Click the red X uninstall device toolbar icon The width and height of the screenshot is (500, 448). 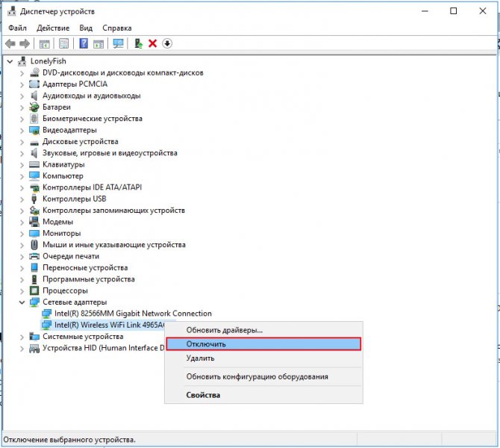(x=152, y=43)
